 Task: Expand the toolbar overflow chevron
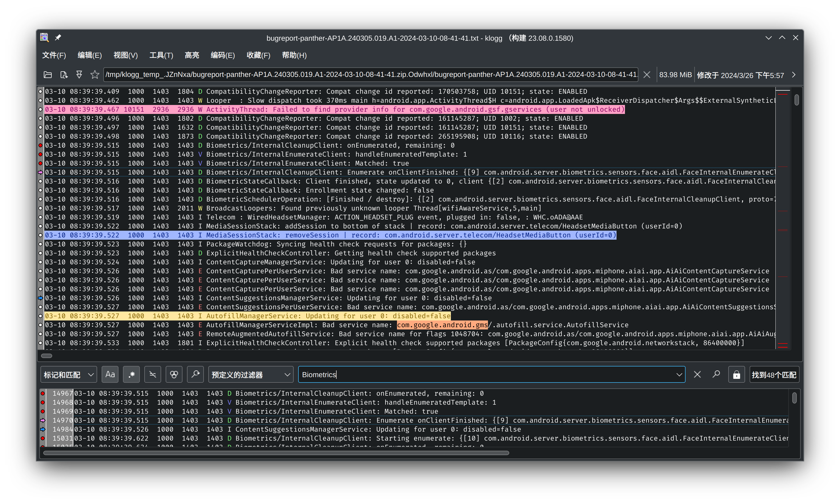[794, 75]
